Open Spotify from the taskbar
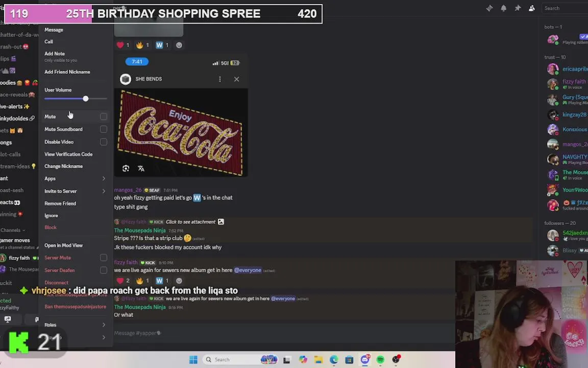This screenshot has width=588, height=368. click(x=380, y=360)
